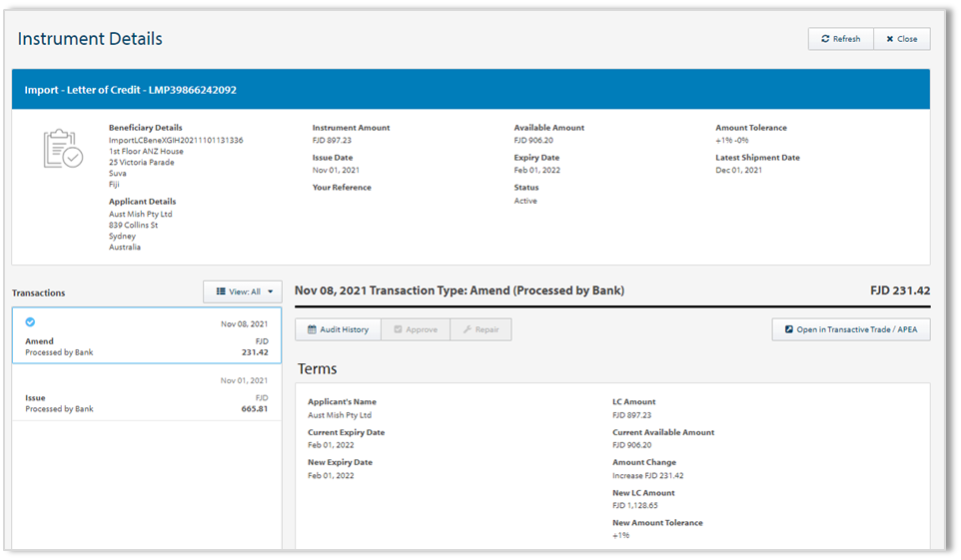Click the list icon in View filter

(x=221, y=291)
